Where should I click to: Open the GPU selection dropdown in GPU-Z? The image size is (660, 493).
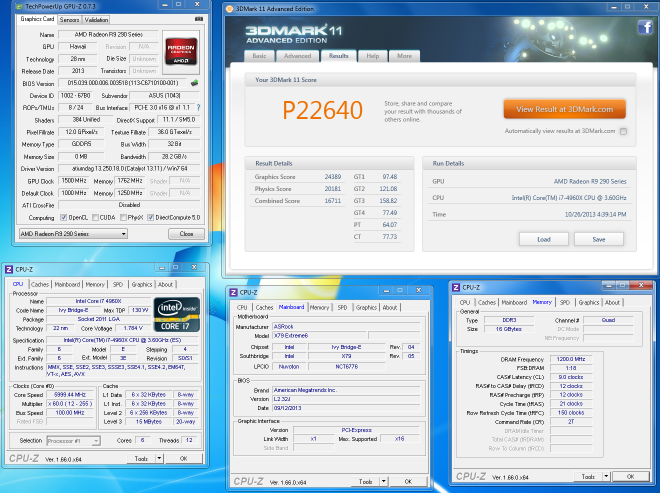pos(73,234)
